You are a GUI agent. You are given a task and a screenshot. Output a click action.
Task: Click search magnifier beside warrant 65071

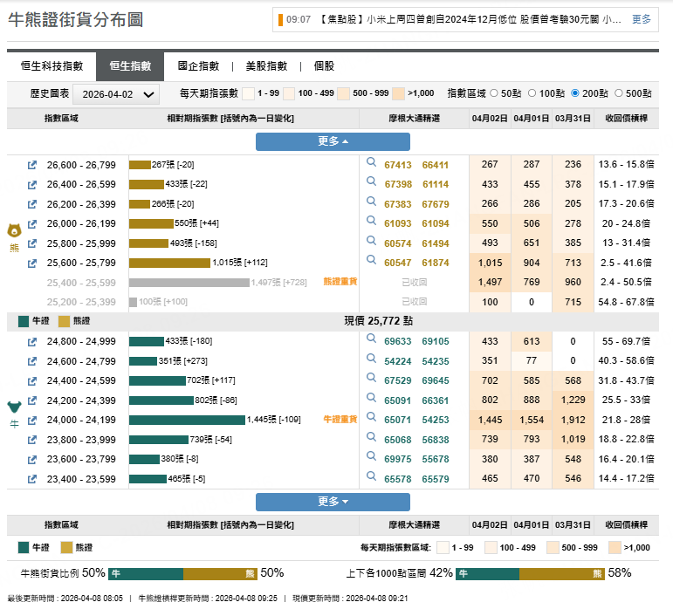click(x=371, y=419)
